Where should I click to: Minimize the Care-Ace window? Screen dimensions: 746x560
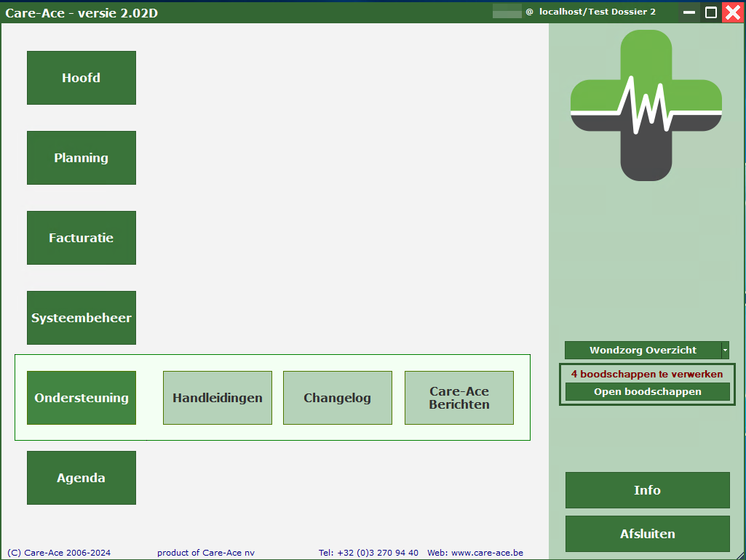click(689, 12)
